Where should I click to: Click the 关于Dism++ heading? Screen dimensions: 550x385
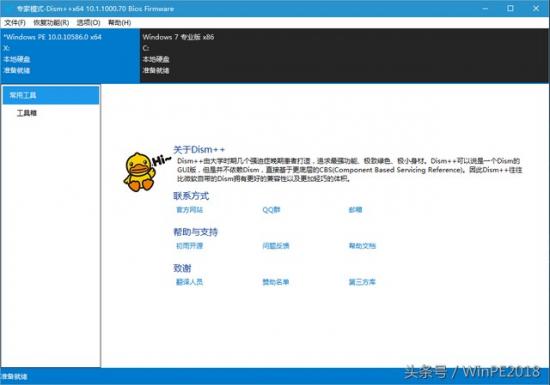pos(199,150)
